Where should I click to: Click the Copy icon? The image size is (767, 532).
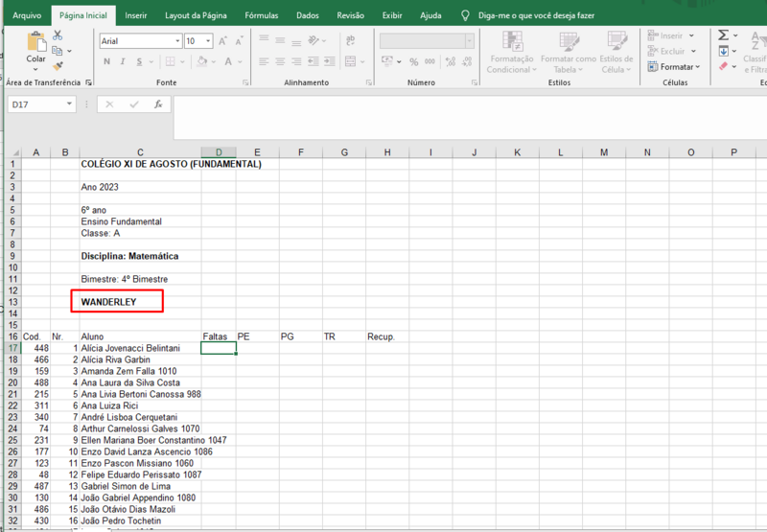[58, 51]
